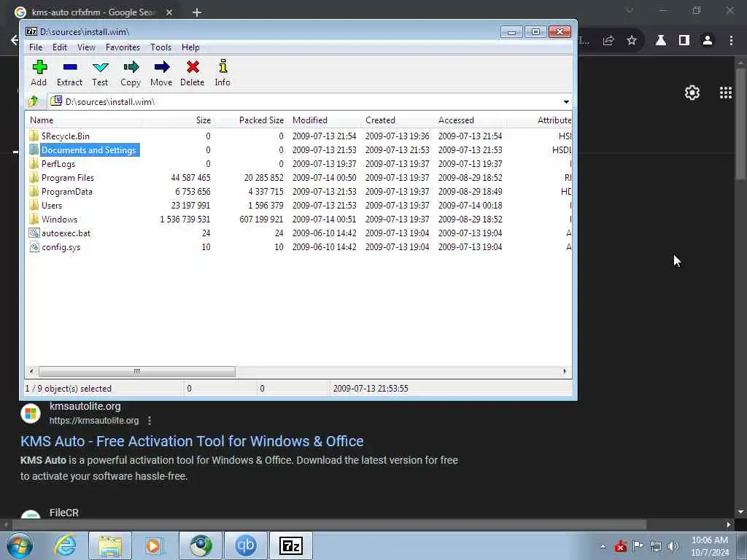747x560 pixels.
Task: Click the D:\sources\install.wim\ address field
Action: pos(305,101)
